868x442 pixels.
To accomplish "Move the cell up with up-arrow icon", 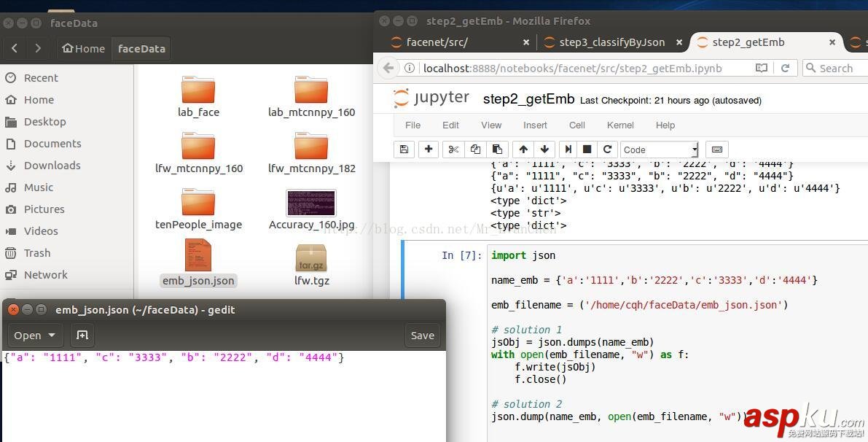I will point(522,150).
